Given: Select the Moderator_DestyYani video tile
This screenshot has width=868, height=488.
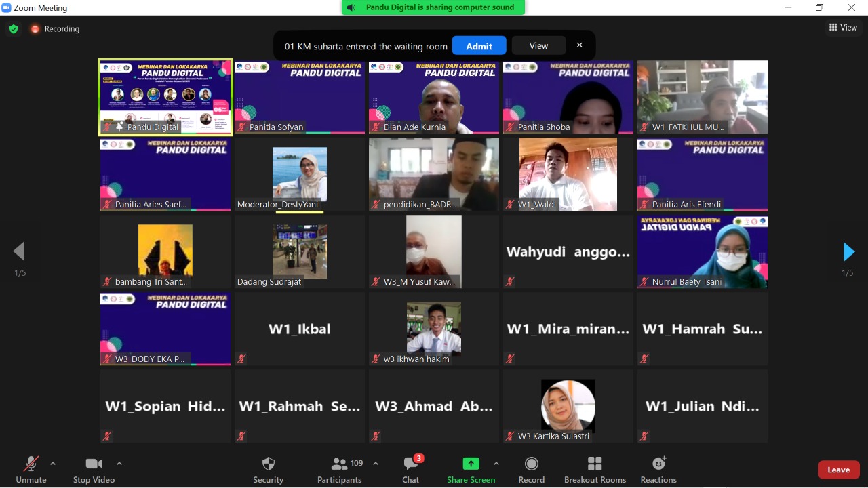Looking at the screenshot, I should click(299, 174).
